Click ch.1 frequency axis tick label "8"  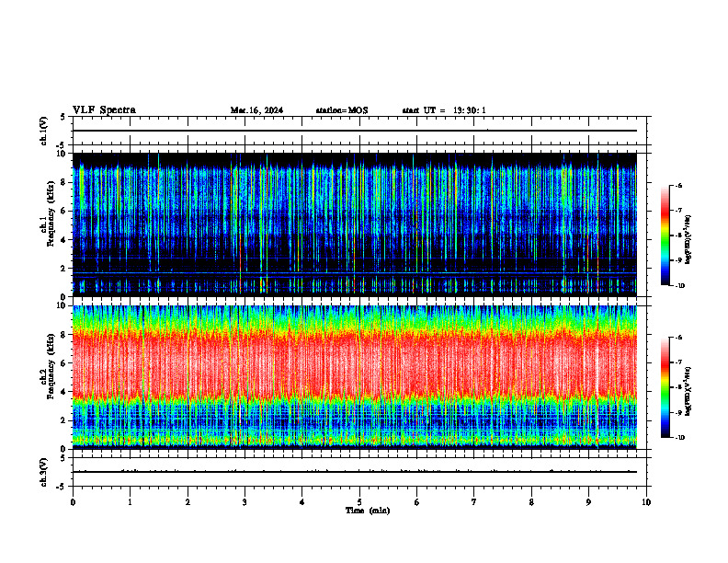click(x=63, y=182)
